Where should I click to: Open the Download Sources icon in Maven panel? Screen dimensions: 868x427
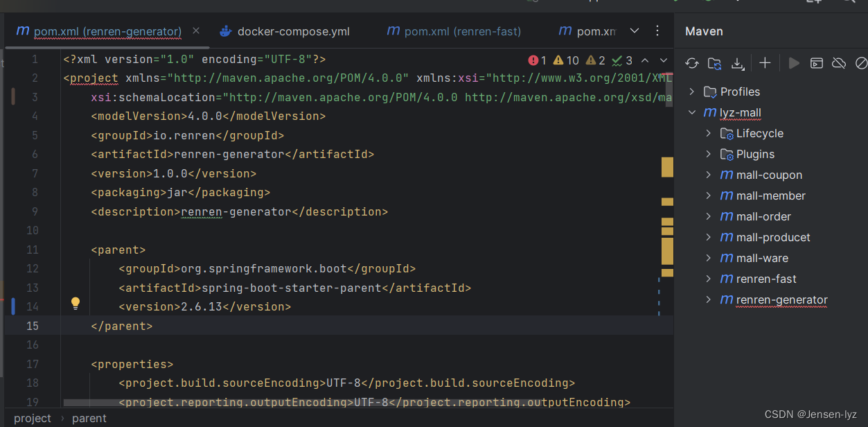point(738,63)
